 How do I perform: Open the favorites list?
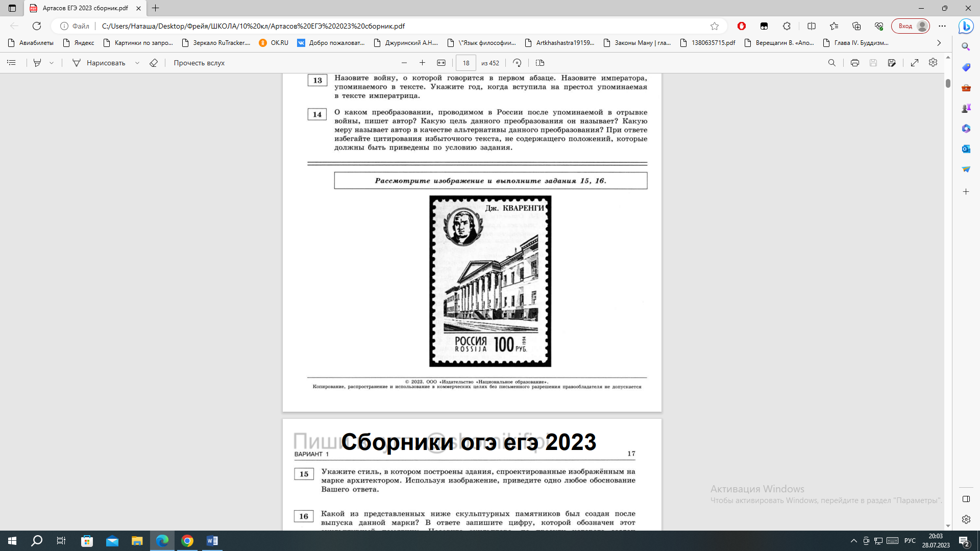pos(834,26)
